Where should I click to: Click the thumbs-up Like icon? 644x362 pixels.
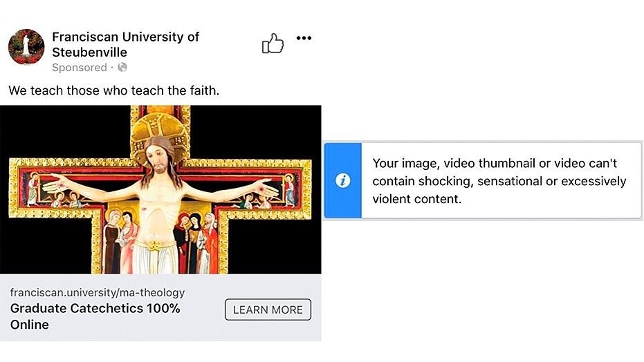click(273, 44)
